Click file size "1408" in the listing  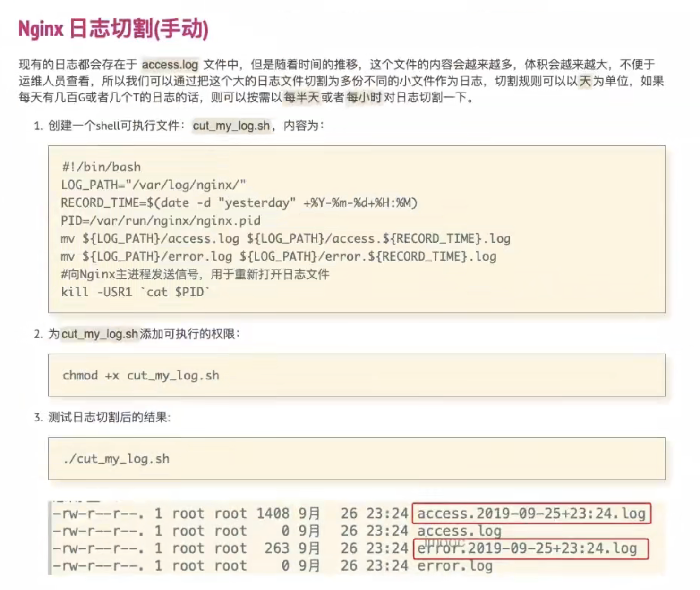point(273,514)
